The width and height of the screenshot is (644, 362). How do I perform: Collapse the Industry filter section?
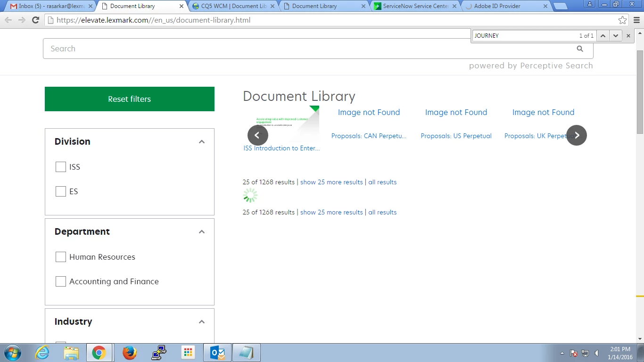(202, 321)
